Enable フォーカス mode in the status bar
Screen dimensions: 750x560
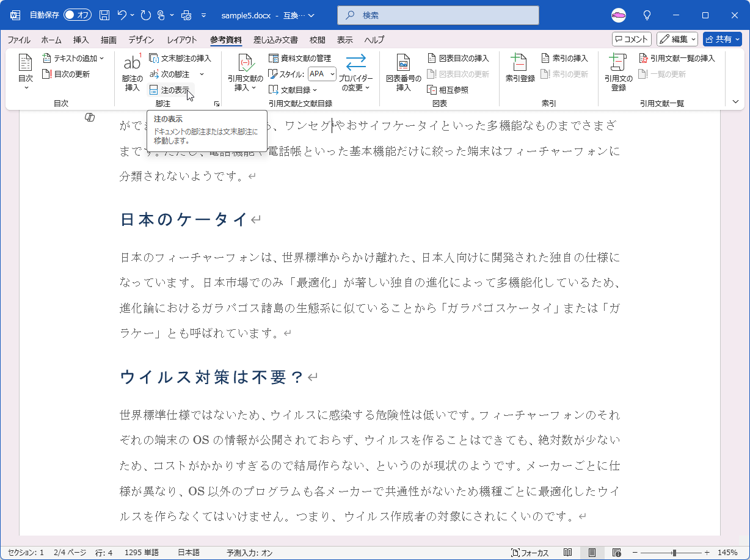coord(529,552)
